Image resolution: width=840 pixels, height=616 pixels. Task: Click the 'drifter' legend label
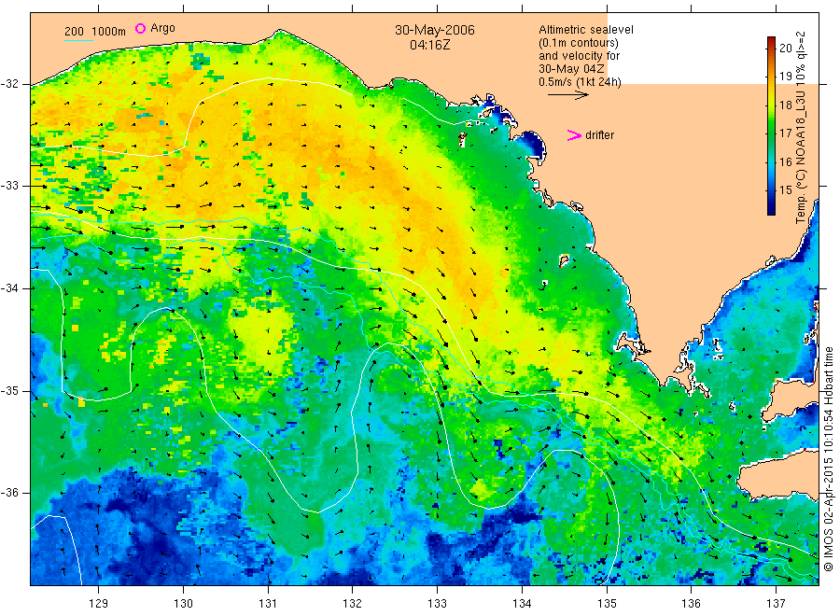click(599, 135)
